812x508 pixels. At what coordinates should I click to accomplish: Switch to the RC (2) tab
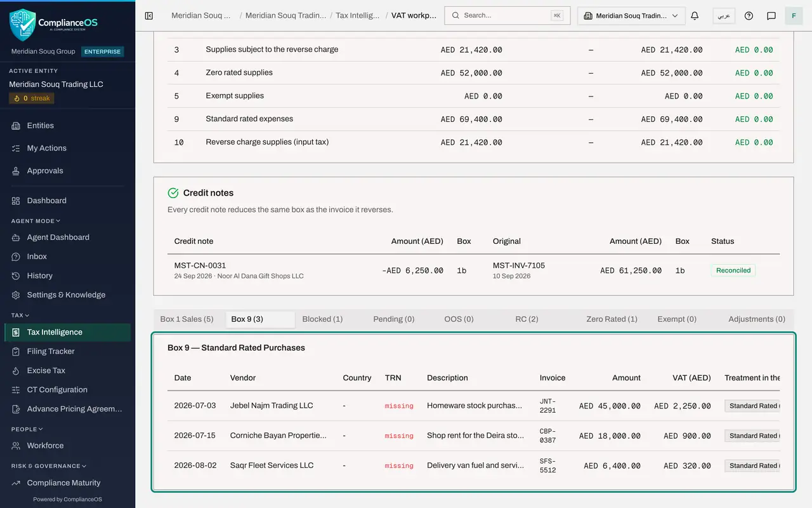tap(527, 319)
